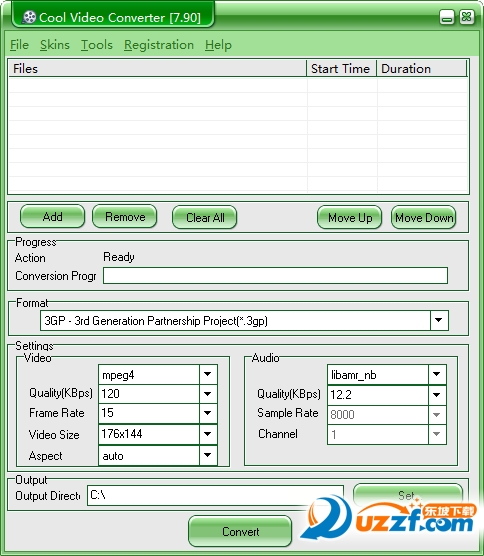484x556 pixels.
Task: Open the Registration menu
Action: [x=159, y=45]
